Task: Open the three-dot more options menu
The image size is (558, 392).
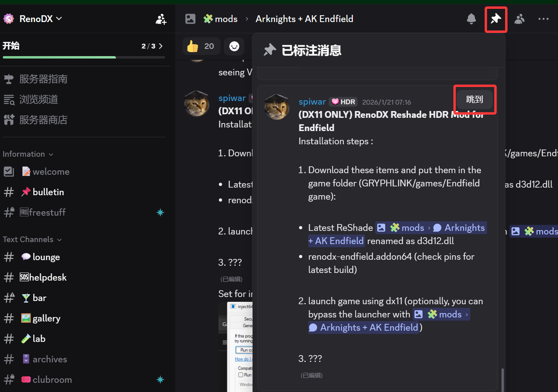Action: pos(543,19)
